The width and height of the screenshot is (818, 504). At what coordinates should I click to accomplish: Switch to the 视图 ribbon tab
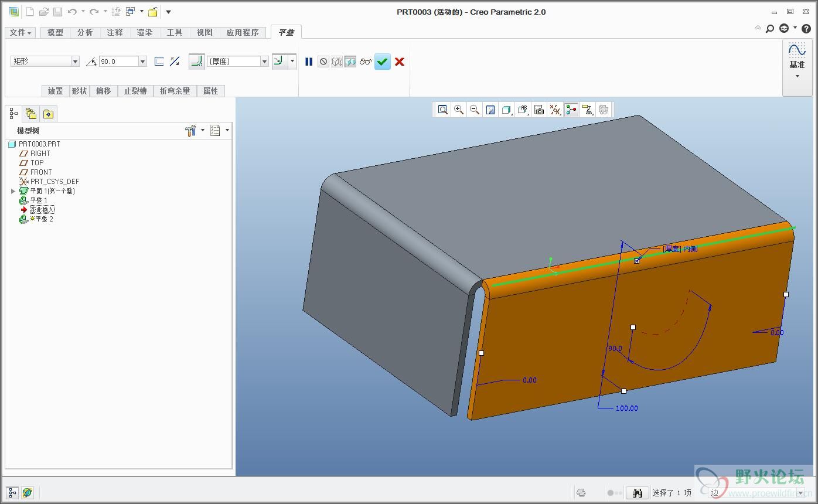click(205, 32)
